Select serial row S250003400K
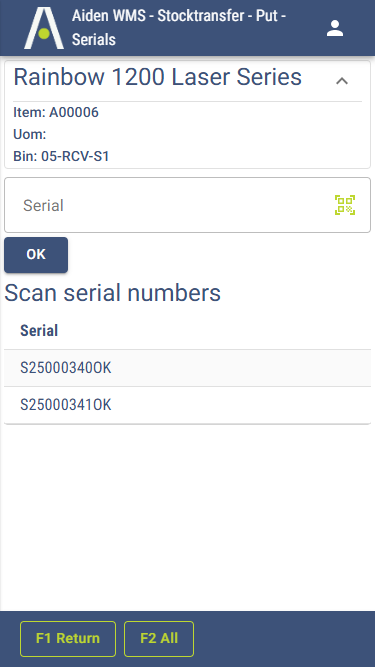This screenshot has height=667, width=375. 188,368
